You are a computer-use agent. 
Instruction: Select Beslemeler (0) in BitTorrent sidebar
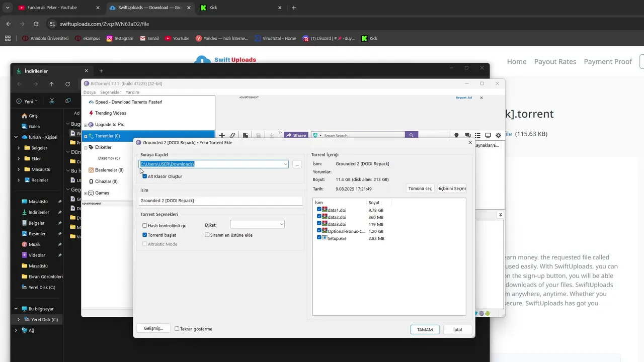tap(109, 170)
